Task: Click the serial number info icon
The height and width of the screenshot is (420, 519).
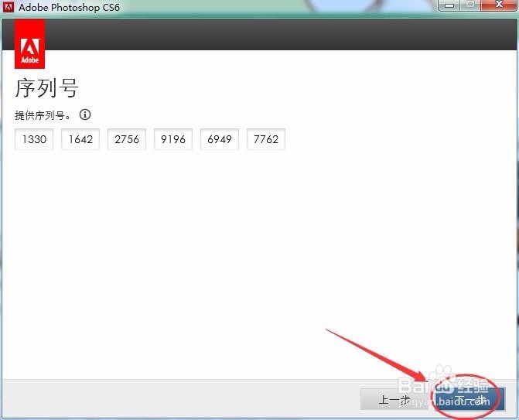Action: click(85, 114)
